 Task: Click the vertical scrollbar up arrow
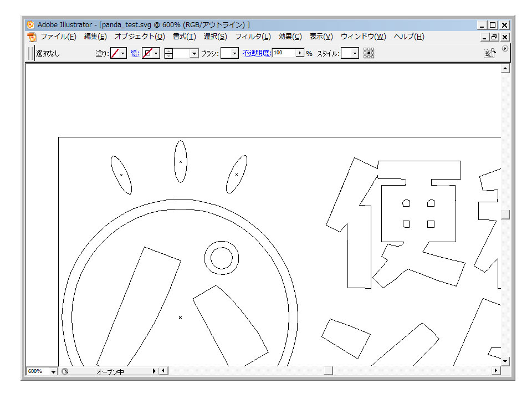505,69
